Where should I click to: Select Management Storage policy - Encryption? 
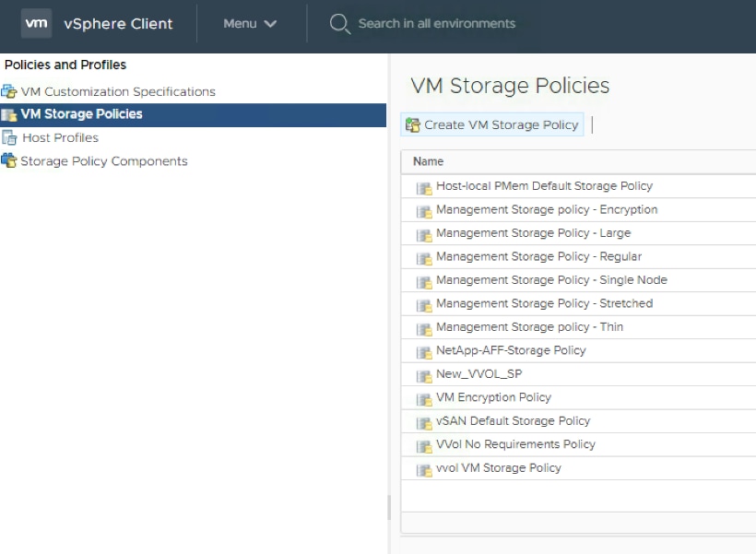547,210
